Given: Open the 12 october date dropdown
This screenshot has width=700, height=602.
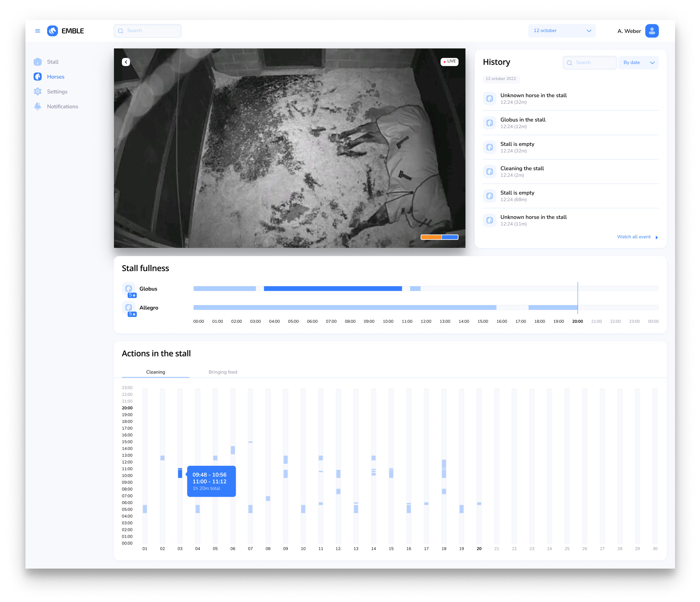Looking at the screenshot, I should point(561,31).
